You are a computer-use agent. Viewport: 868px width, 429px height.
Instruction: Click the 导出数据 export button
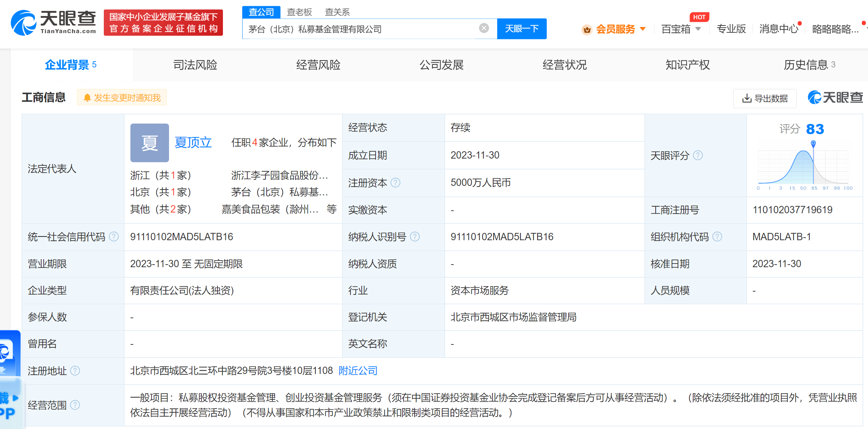click(x=765, y=98)
